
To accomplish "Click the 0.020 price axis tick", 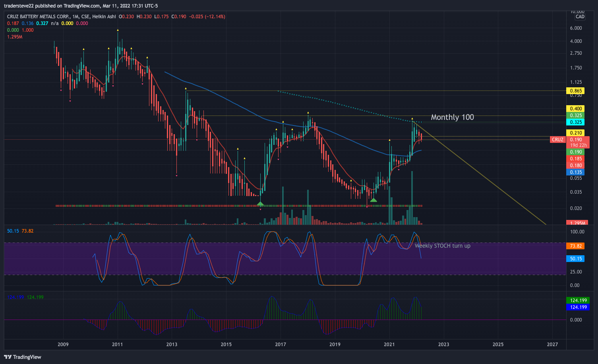I will (576, 208).
